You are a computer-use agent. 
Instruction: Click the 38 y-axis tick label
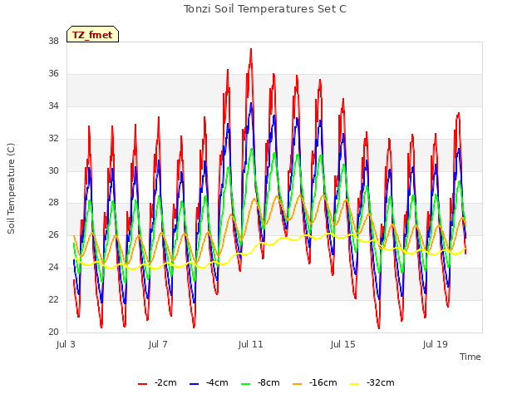pyautogui.click(x=53, y=41)
